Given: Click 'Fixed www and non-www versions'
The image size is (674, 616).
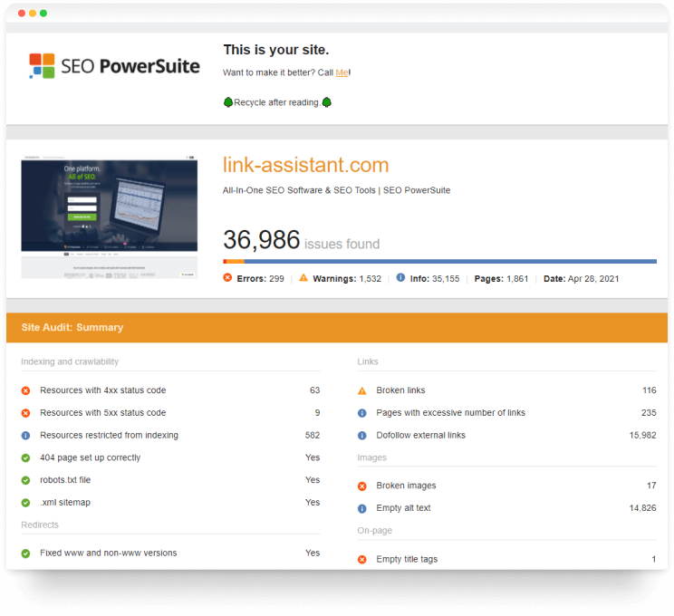Looking at the screenshot, I should [x=109, y=553].
